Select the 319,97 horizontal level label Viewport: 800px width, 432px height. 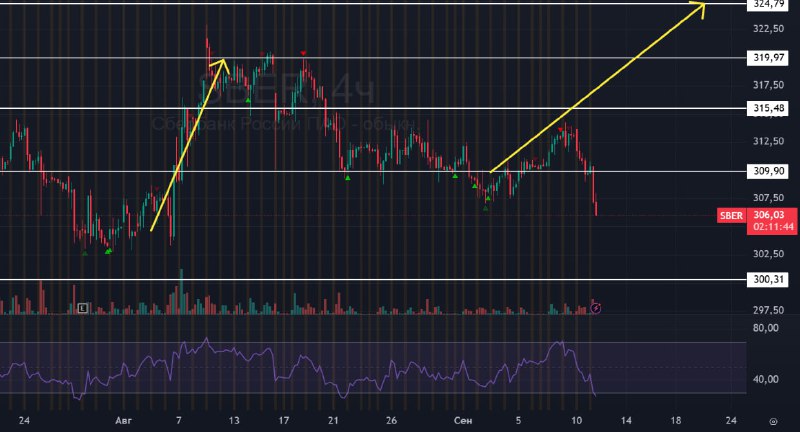click(767, 58)
